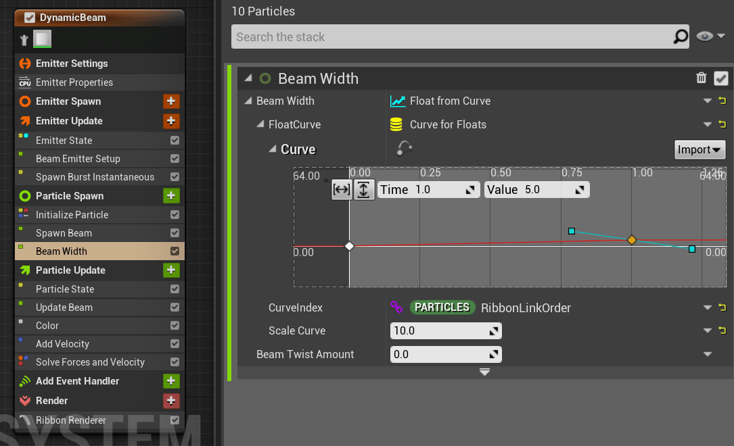Click the search magnifier icon

point(680,37)
